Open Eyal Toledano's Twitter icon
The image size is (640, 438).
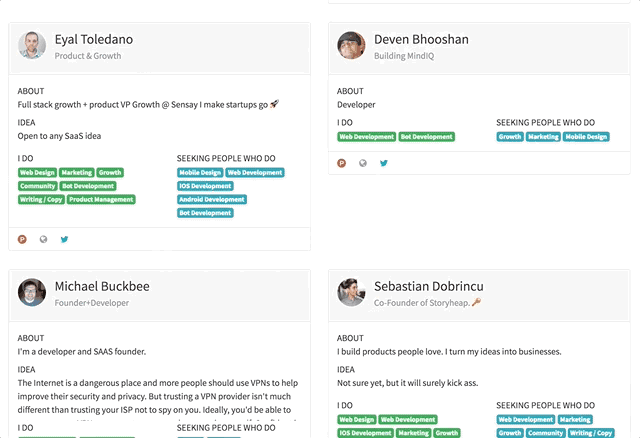point(64,239)
